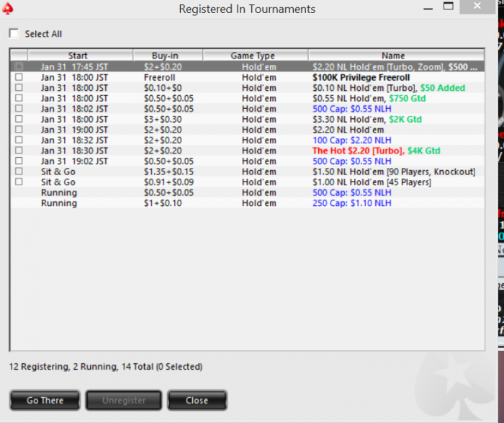Check the $100K Privilege Freeroll row checkbox
This screenshot has width=504, height=423.
(x=19, y=77)
